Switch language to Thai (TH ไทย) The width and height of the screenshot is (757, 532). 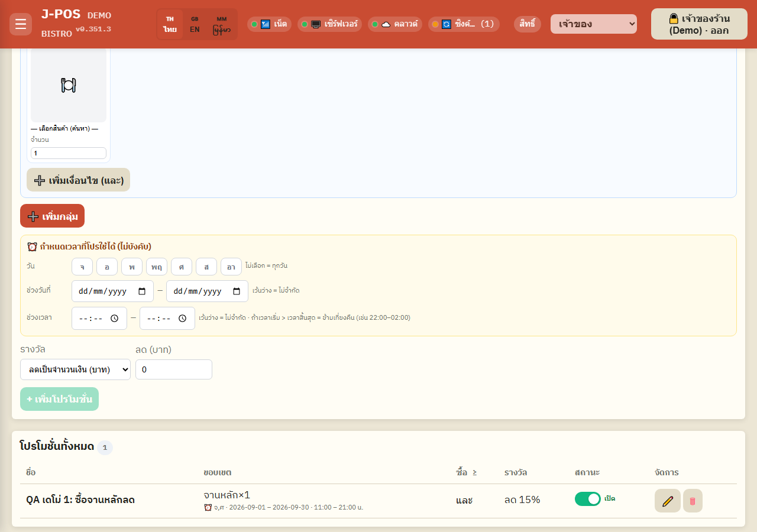(170, 24)
